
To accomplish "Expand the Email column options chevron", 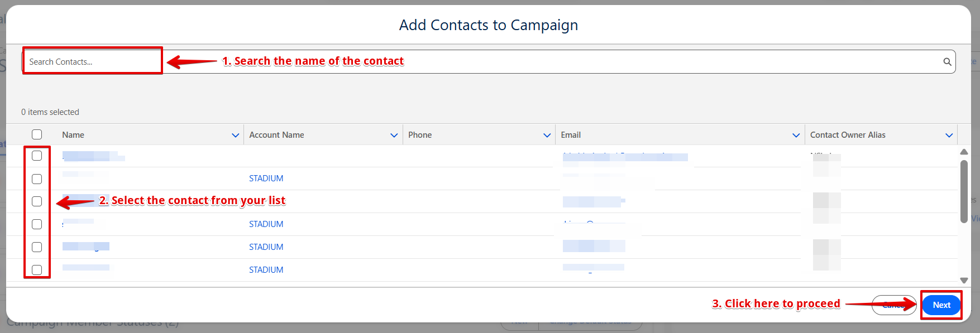I will (796, 135).
